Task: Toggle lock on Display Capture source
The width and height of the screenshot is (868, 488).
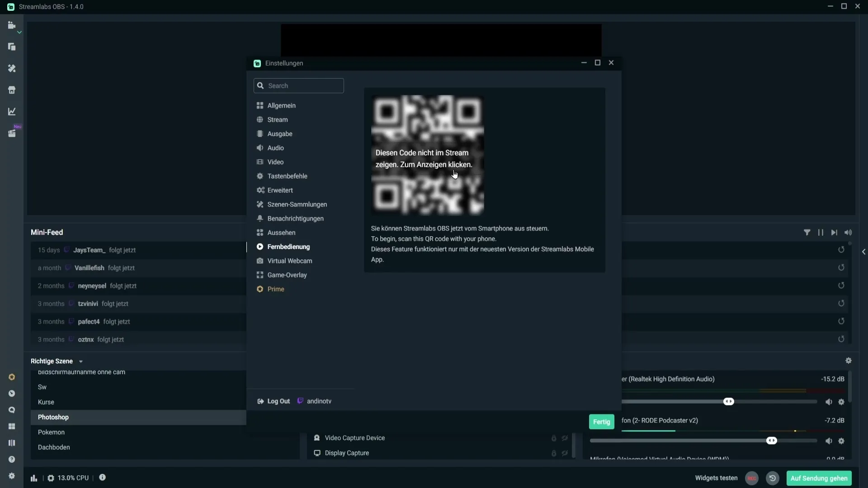Action: pyautogui.click(x=554, y=453)
